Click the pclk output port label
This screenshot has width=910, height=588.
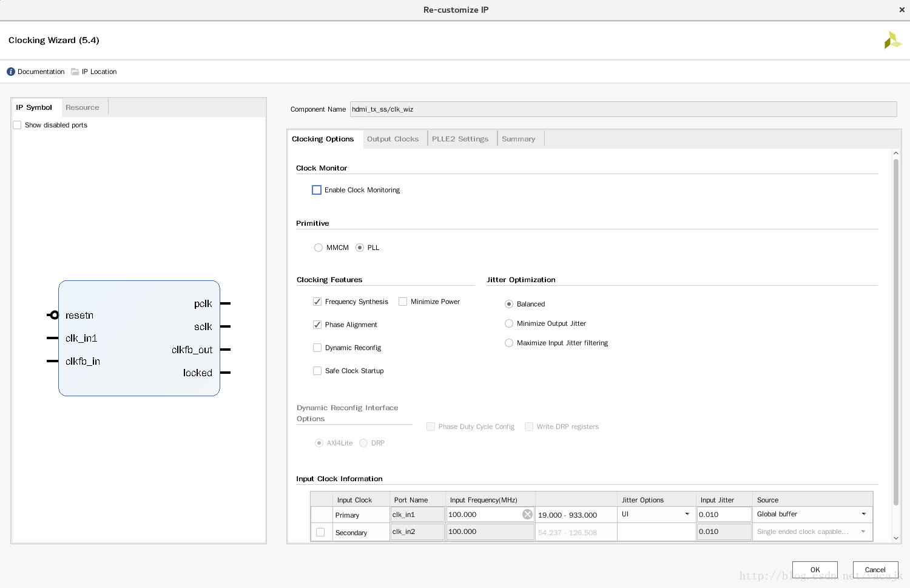click(x=203, y=303)
